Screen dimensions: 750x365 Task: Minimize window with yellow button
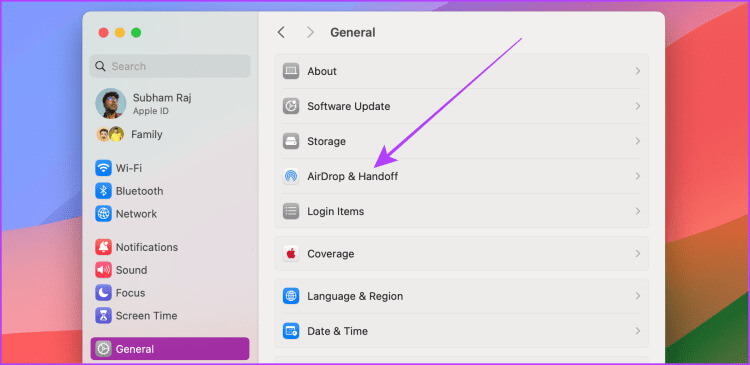120,33
